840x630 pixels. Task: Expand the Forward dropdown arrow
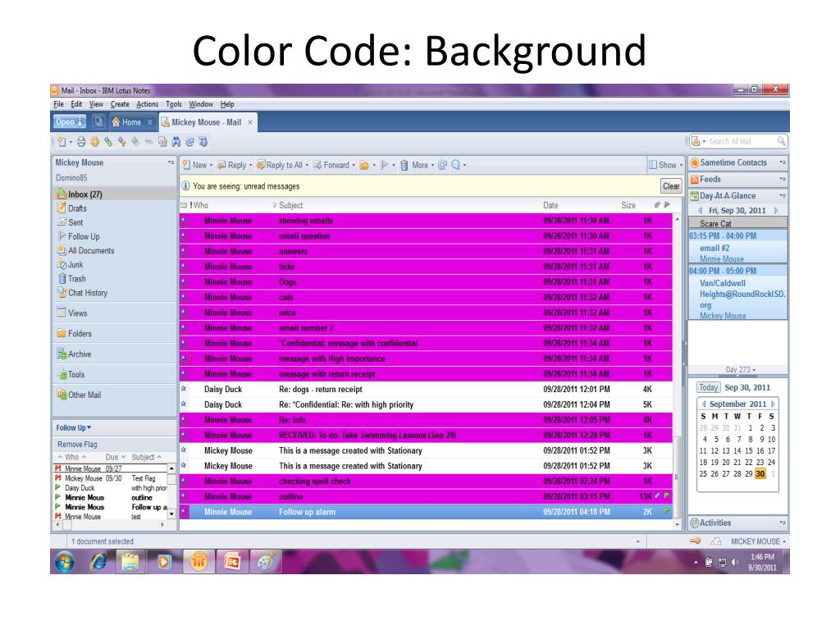(354, 166)
